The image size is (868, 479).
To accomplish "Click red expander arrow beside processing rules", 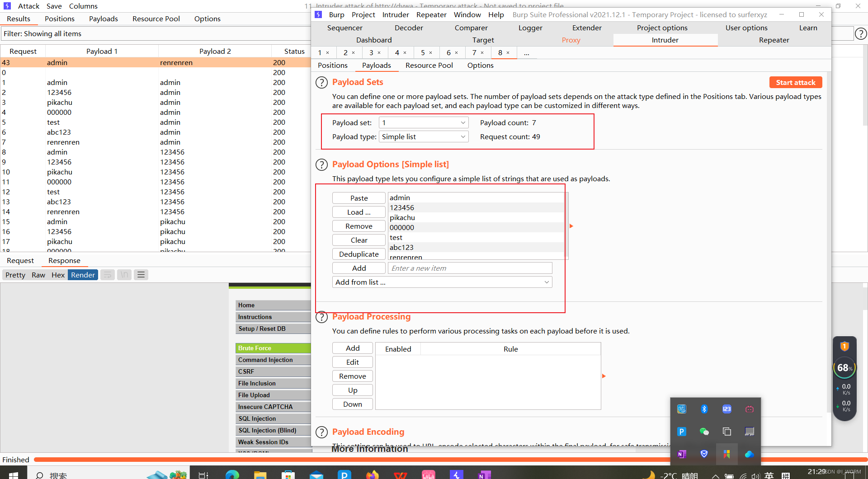I will pyautogui.click(x=604, y=376).
